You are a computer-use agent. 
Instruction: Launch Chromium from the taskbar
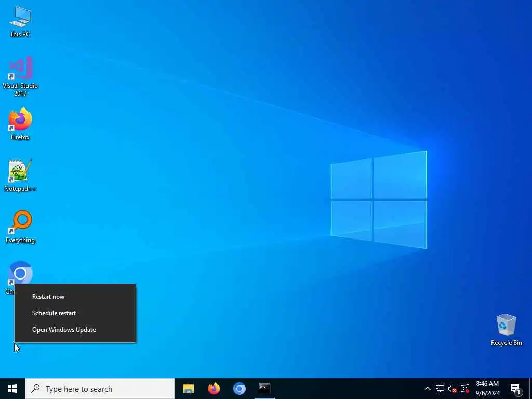(239, 389)
